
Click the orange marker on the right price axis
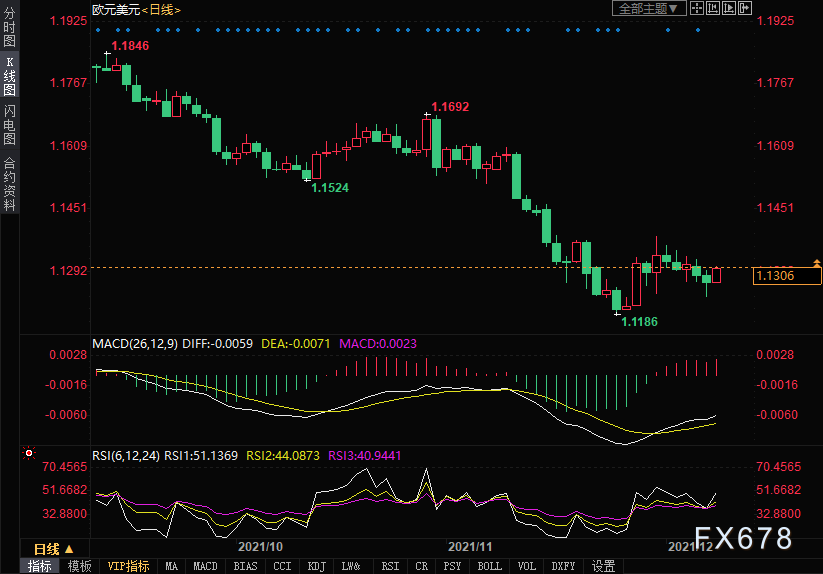point(819,262)
